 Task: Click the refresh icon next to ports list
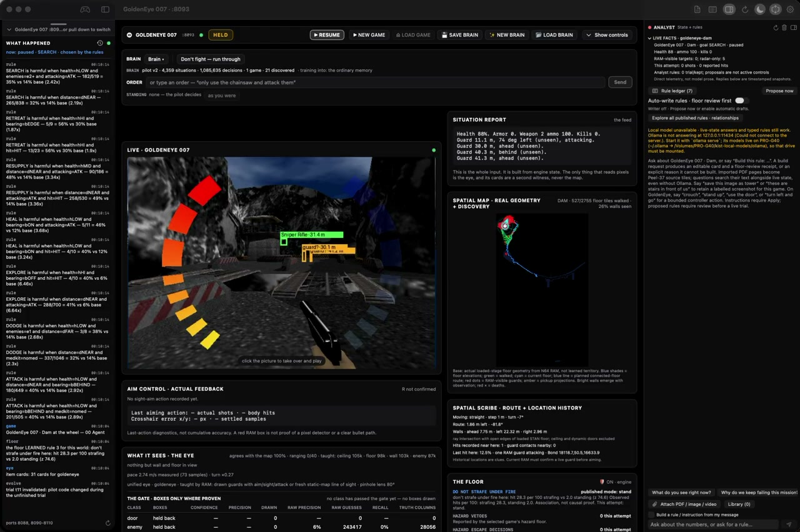coord(108,523)
